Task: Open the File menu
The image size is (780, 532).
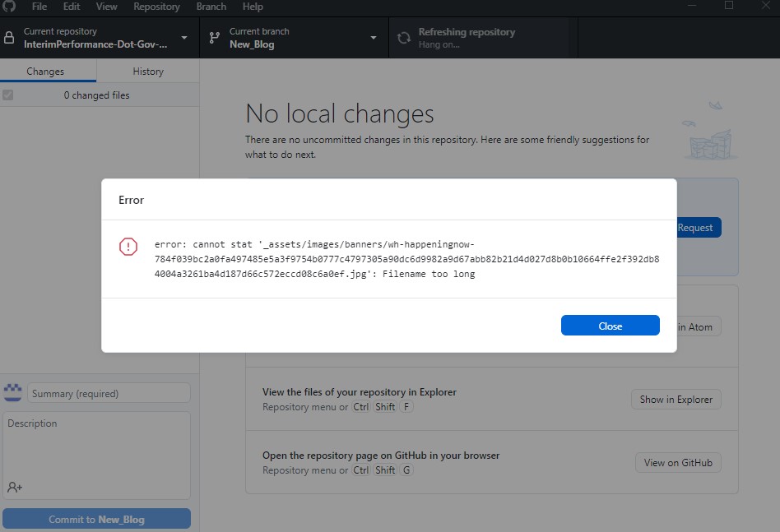Action: pyautogui.click(x=39, y=7)
